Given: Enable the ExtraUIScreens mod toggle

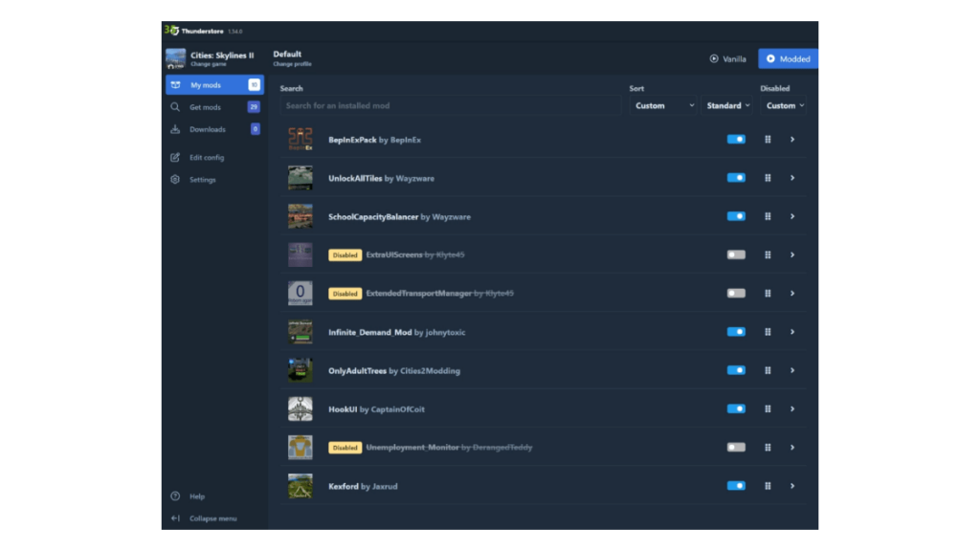Looking at the screenshot, I should 736,254.
